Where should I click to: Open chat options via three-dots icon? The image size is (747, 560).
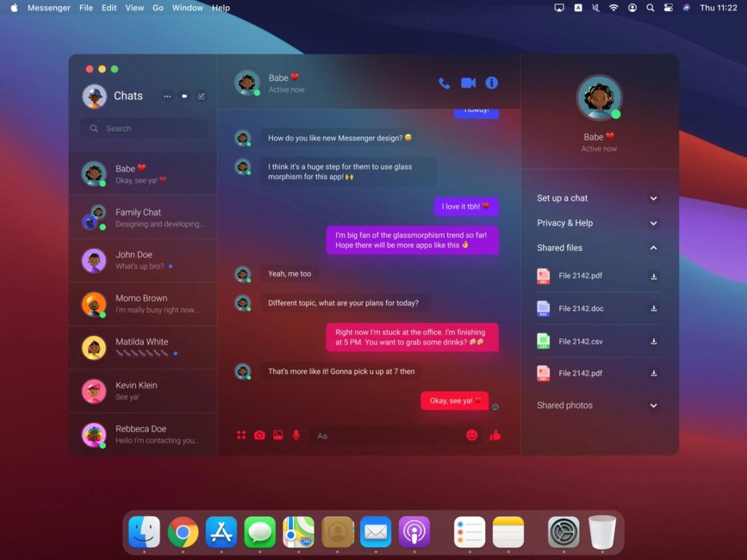167,96
